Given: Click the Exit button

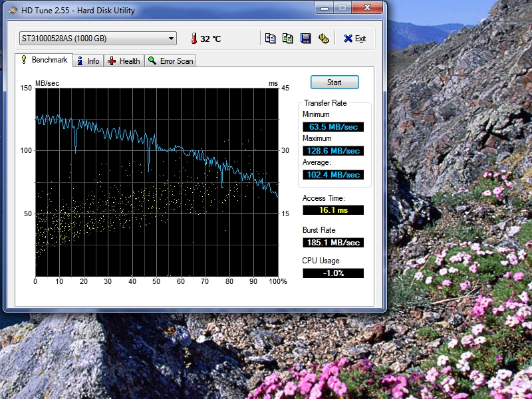Looking at the screenshot, I should 355,39.
